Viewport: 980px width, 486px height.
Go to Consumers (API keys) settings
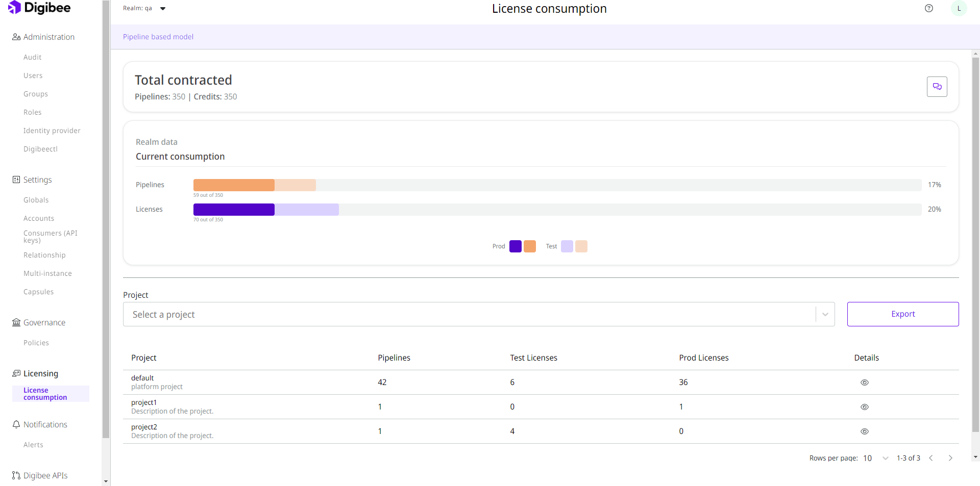[x=50, y=236]
